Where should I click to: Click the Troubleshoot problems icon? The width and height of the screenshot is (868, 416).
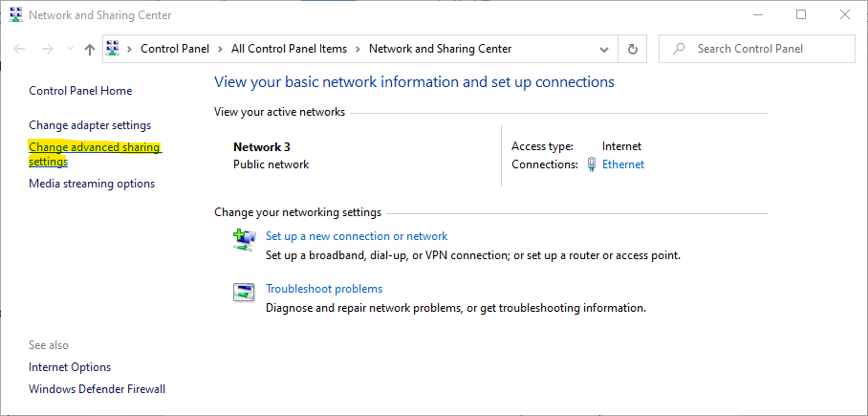pyautogui.click(x=244, y=293)
